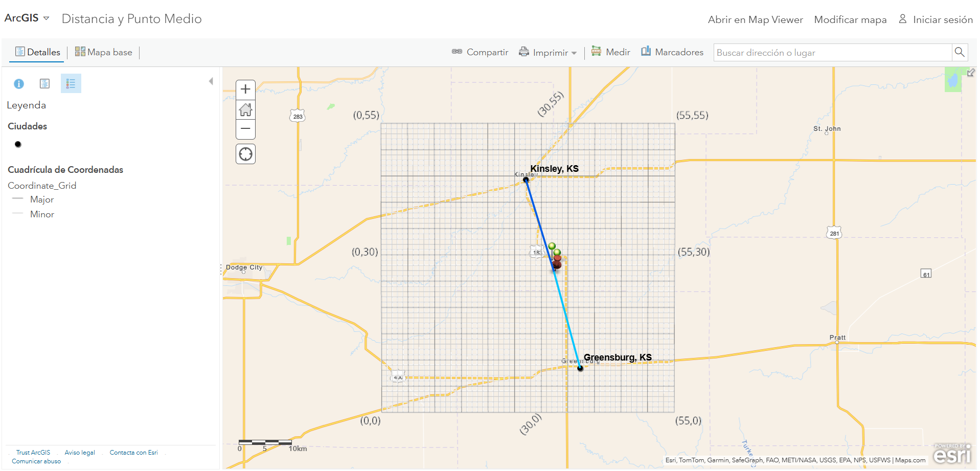980x471 pixels.
Task: Click the Buscar dirección search field
Action: click(832, 53)
